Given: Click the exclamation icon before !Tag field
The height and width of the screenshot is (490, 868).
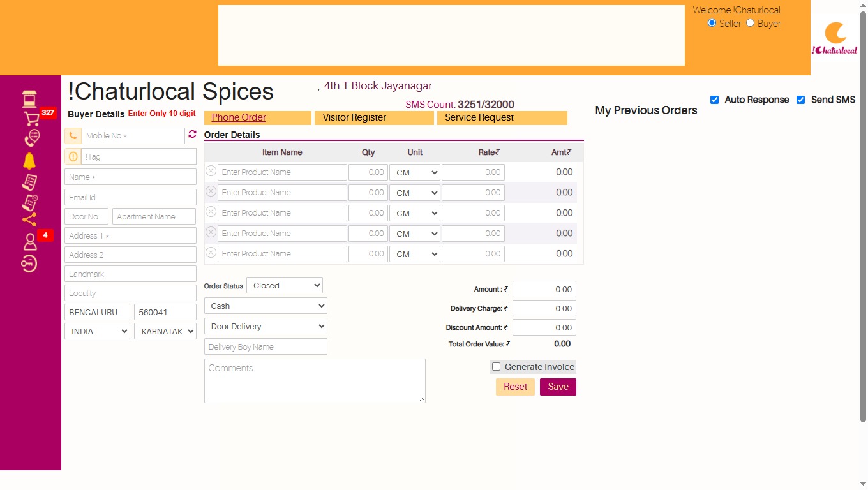Looking at the screenshot, I should click(x=73, y=156).
